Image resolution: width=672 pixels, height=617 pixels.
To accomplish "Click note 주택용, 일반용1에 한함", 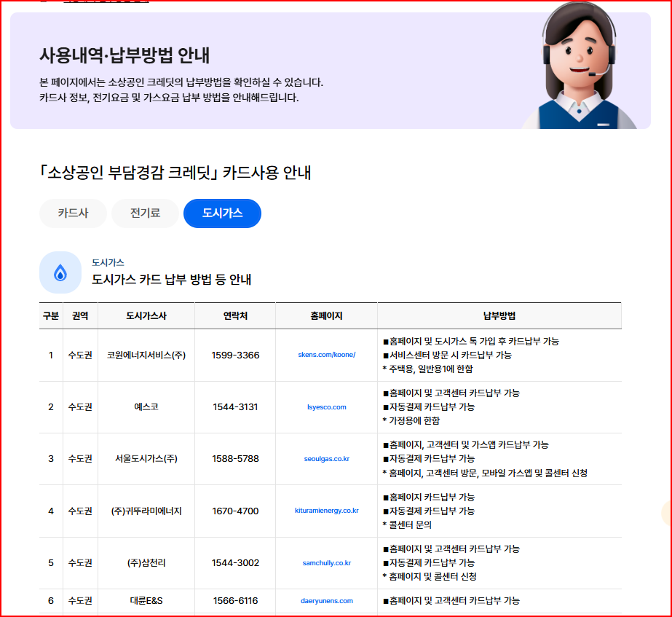I will coord(427,369).
